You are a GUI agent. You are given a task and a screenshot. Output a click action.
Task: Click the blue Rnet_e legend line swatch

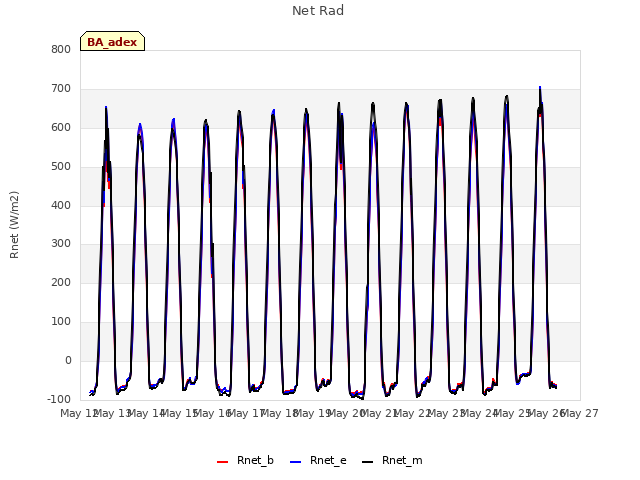click(295, 462)
